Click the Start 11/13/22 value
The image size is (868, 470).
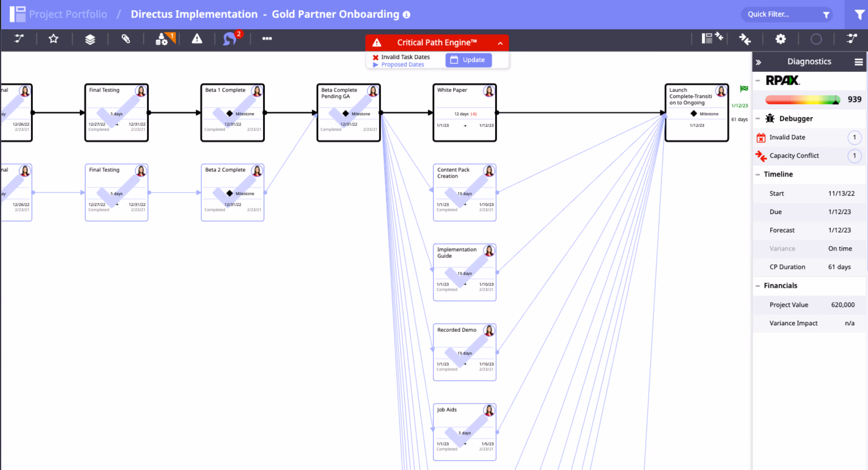[x=841, y=194]
